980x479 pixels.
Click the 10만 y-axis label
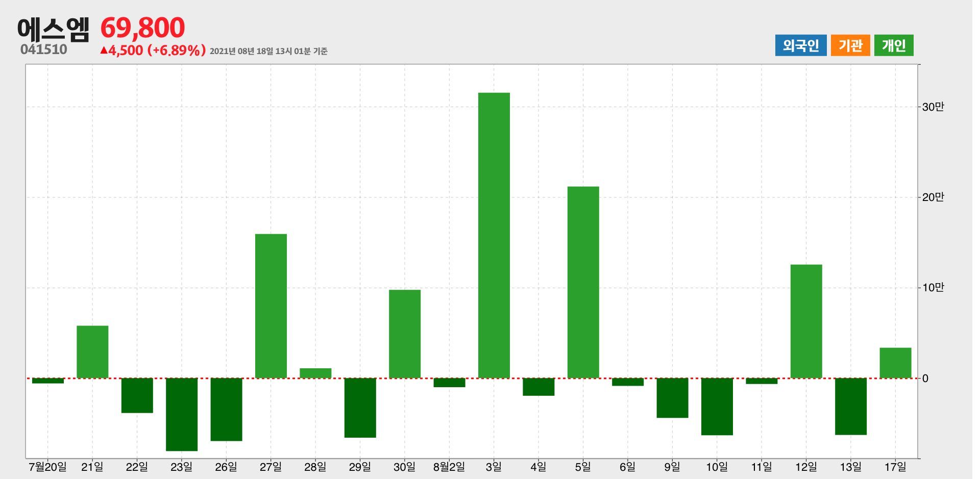933,288
